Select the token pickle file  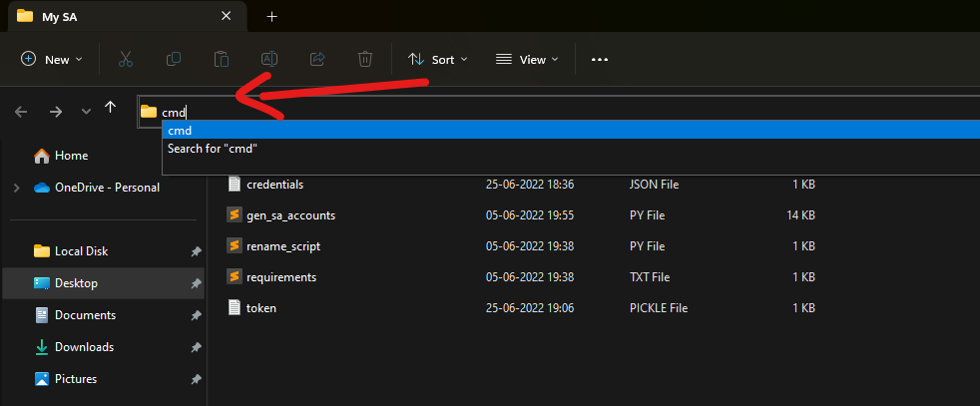(261, 308)
